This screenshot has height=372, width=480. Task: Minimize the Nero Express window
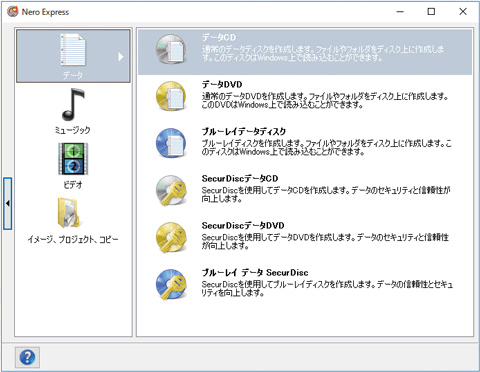tap(400, 12)
